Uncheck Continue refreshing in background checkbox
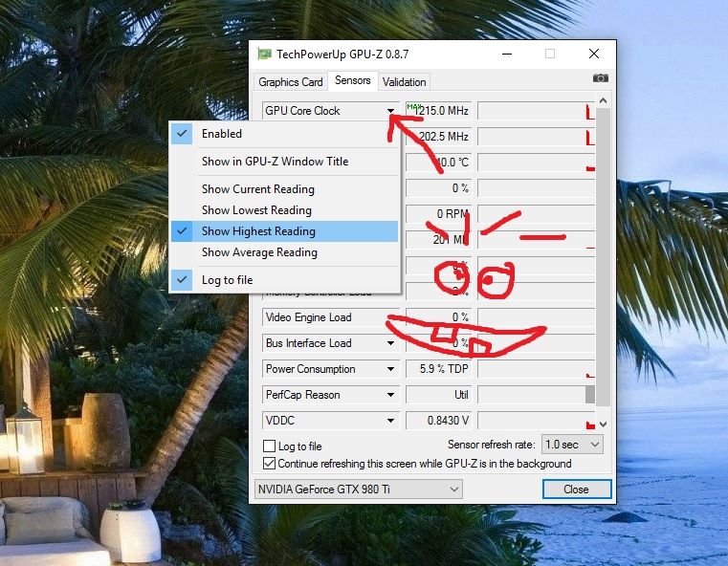This screenshot has height=566, width=728. 269,463
